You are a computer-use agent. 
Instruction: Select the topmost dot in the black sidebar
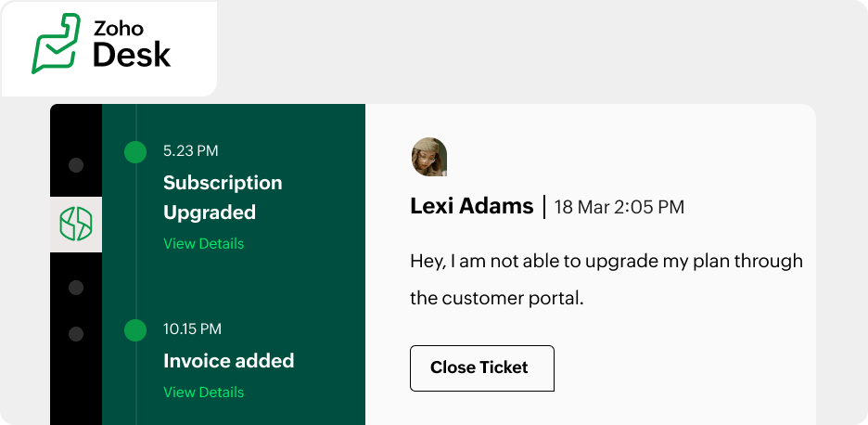(x=76, y=165)
